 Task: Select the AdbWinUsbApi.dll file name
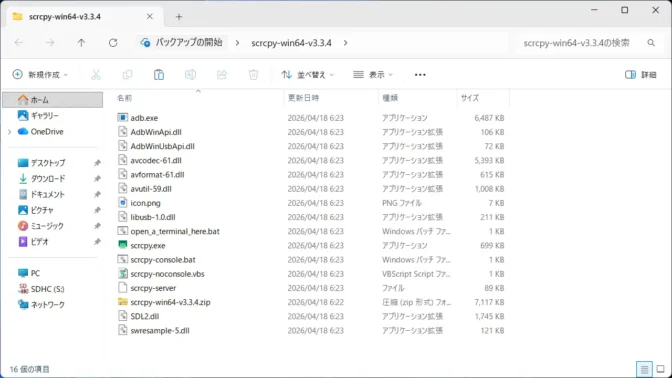pyautogui.click(x=162, y=146)
